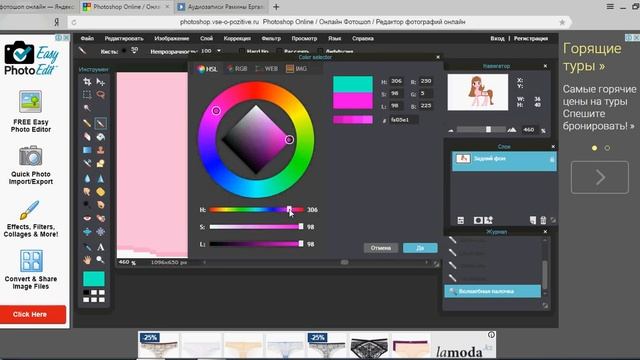Open the Редактировать menu
Image resolution: width=640 pixels, height=360 pixels.
pyautogui.click(x=124, y=38)
